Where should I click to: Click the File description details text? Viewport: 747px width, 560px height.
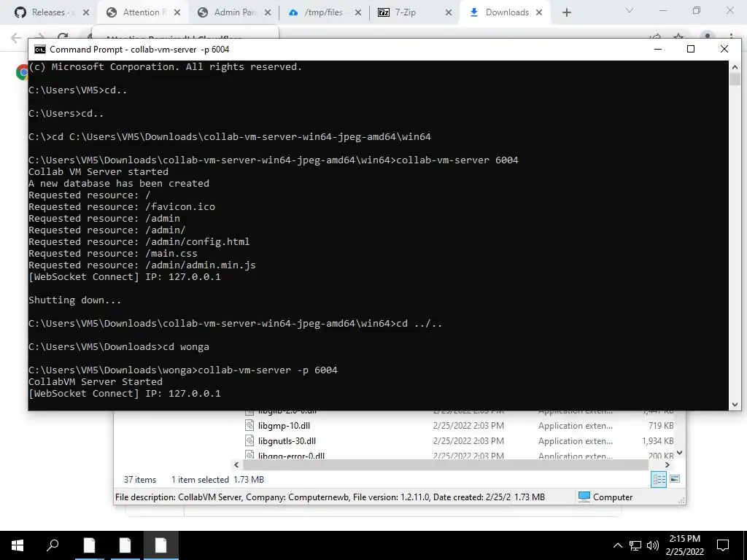312,497
